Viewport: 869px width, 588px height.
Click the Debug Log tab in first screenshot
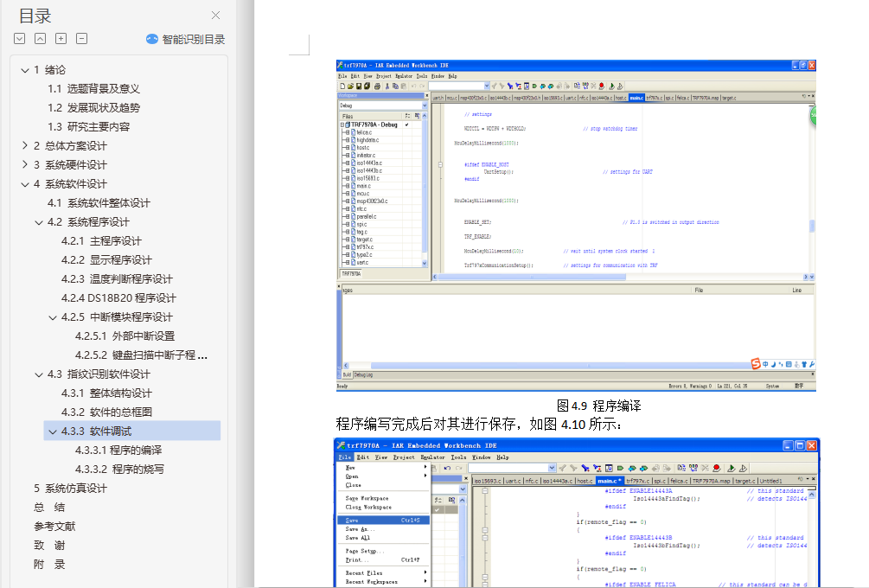pyautogui.click(x=363, y=375)
